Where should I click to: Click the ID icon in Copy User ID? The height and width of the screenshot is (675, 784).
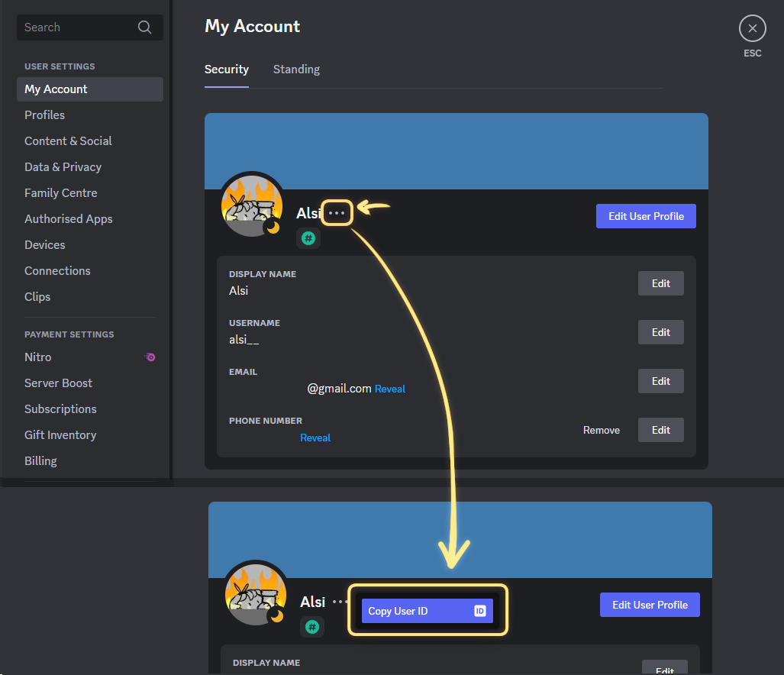[x=480, y=611]
